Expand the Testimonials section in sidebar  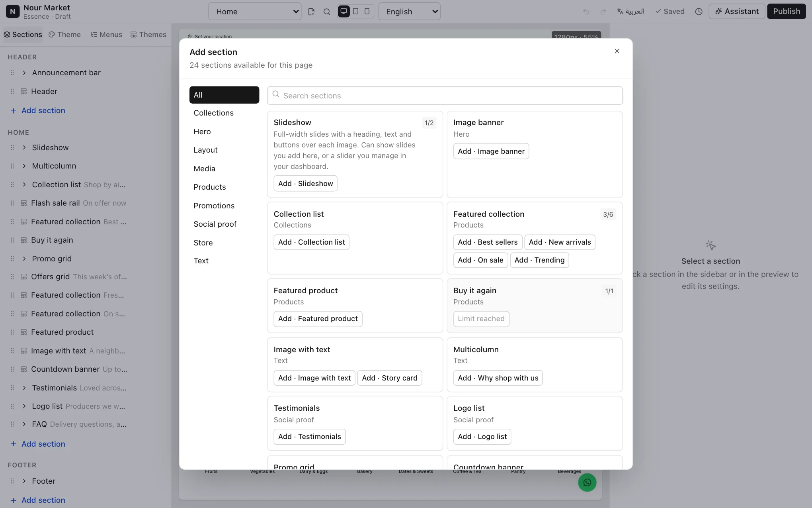click(24, 388)
